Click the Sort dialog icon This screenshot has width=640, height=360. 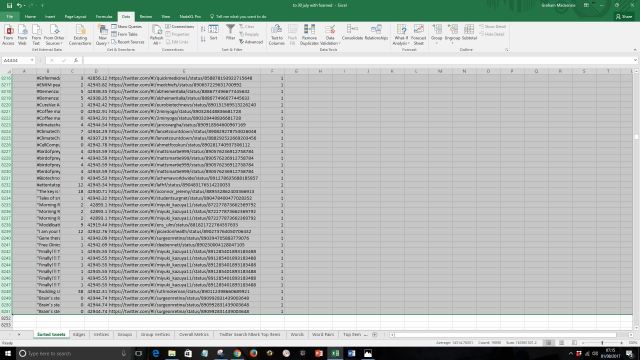(213, 32)
